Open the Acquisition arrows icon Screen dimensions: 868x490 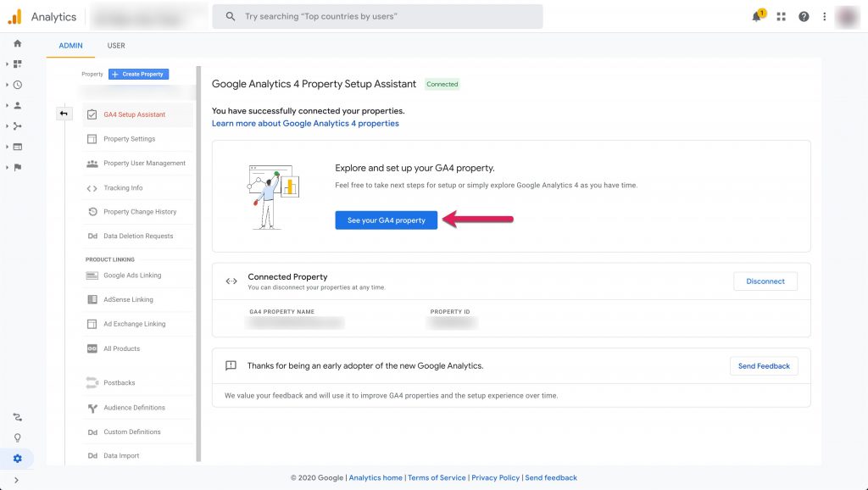[x=17, y=126]
